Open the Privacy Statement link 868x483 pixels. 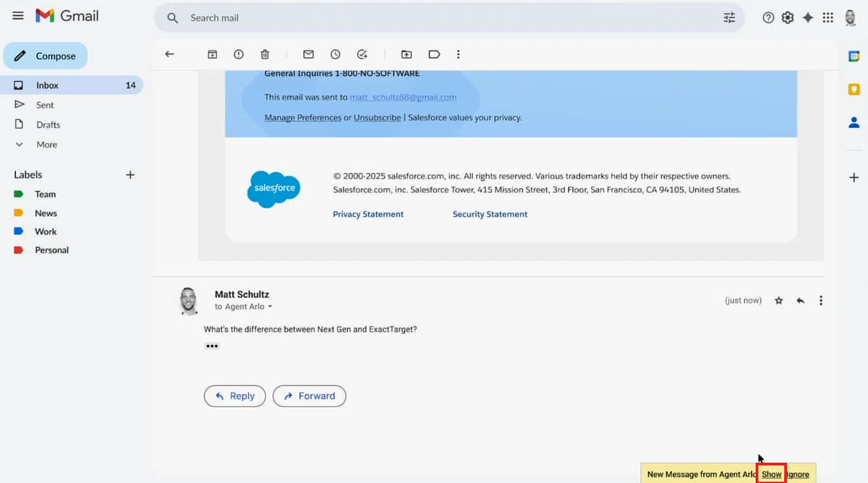[x=368, y=214]
